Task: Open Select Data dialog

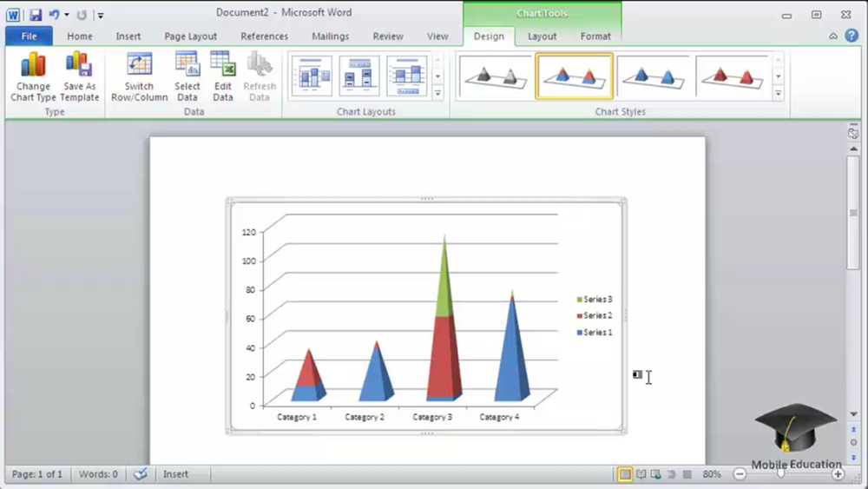Action: click(x=187, y=76)
